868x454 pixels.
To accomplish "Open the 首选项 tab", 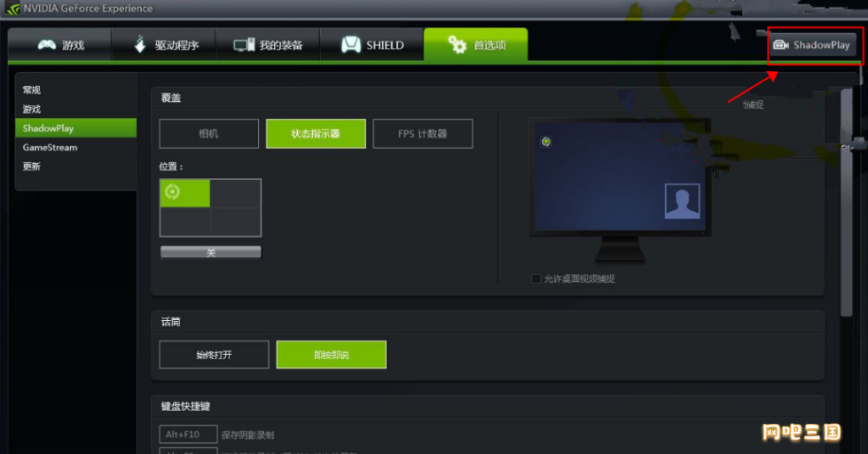I will [x=475, y=45].
